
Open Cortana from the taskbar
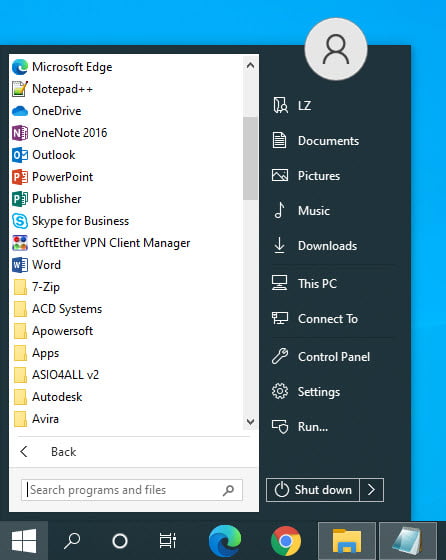click(120, 541)
